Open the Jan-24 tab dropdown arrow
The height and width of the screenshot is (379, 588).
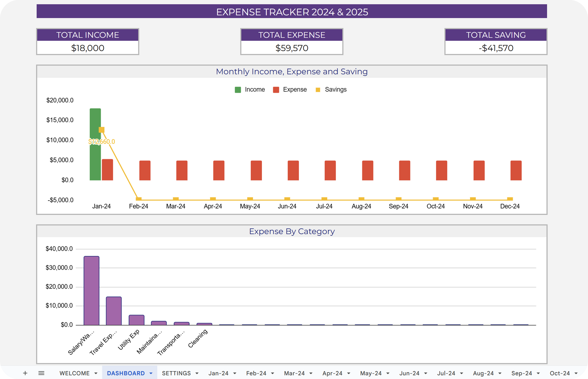pyautogui.click(x=235, y=373)
